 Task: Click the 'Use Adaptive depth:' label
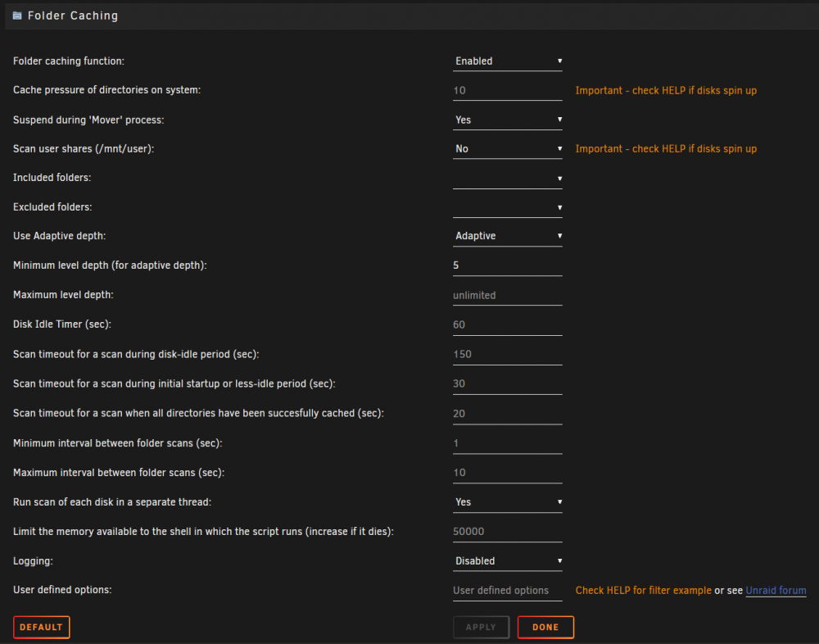click(x=59, y=236)
